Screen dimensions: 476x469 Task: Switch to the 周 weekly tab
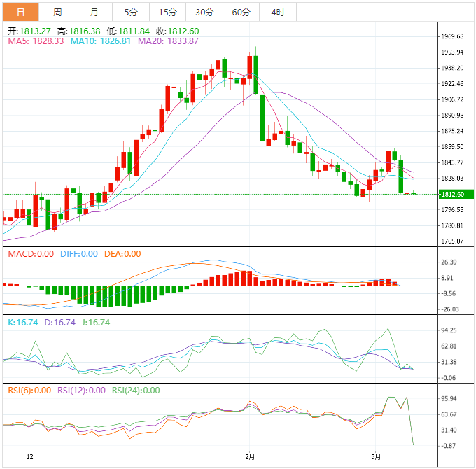pyautogui.click(x=57, y=12)
